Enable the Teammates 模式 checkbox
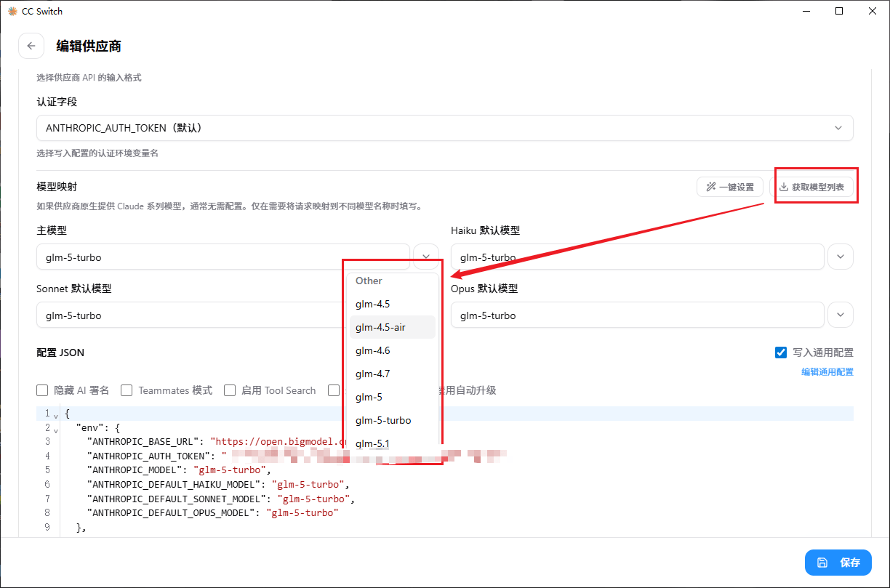This screenshot has height=588, width=890. (127, 390)
